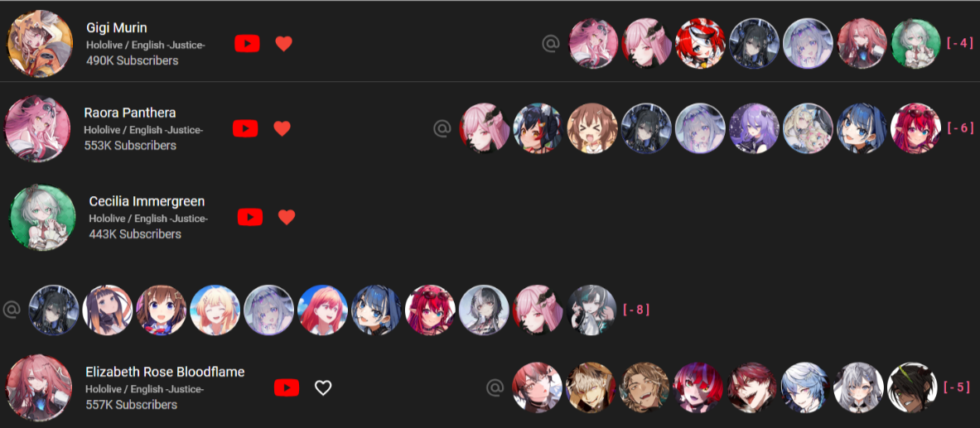Collapse Elizabeth's mentions with [-5]
980x428 pixels.
click(956, 387)
